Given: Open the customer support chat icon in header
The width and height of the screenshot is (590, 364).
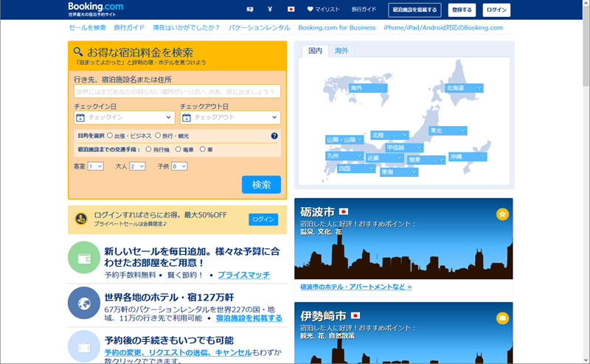Looking at the screenshot, I should point(250,10).
